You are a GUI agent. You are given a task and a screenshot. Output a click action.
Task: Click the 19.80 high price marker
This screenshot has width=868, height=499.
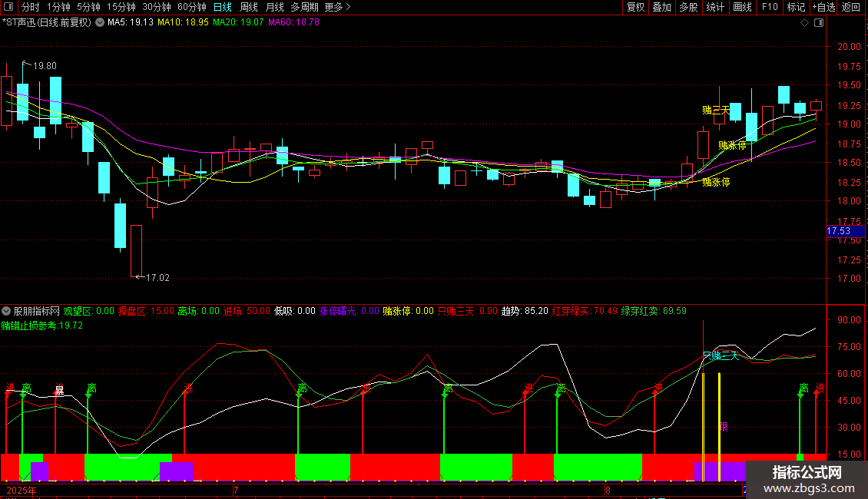45,66
